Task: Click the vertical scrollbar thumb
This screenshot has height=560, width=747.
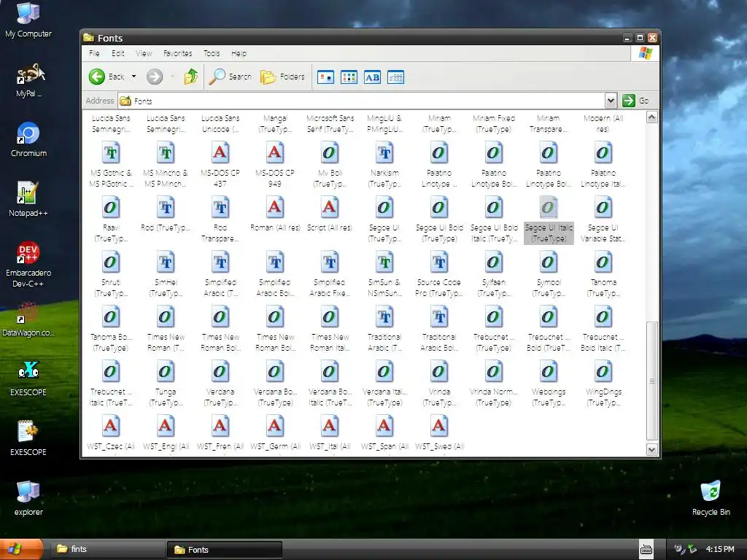Action: (651, 381)
